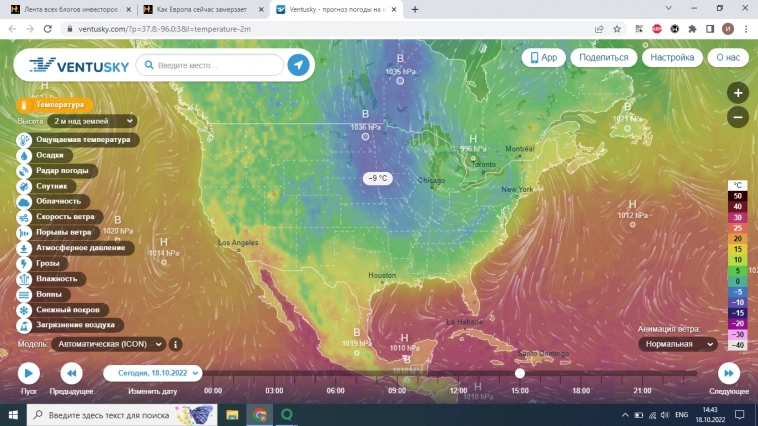Bookmark this page with the star icon
Viewport: 758px width, 426px height.
[617, 29]
